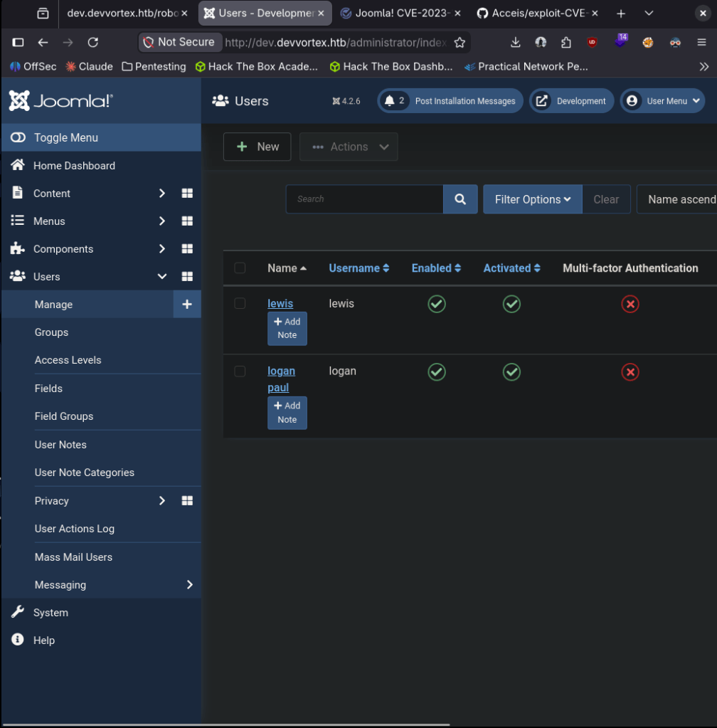
Task: Expand the User Menu dropdown
Action: pyautogui.click(x=662, y=101)
